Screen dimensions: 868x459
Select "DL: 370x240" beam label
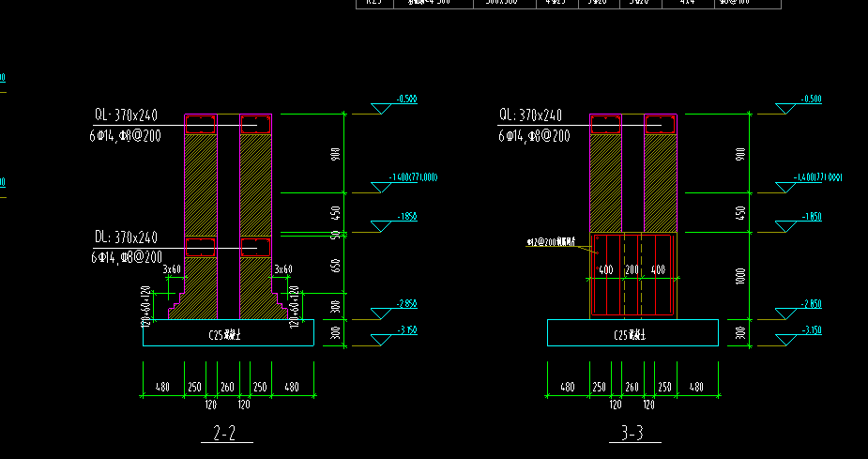click(127, 237)
